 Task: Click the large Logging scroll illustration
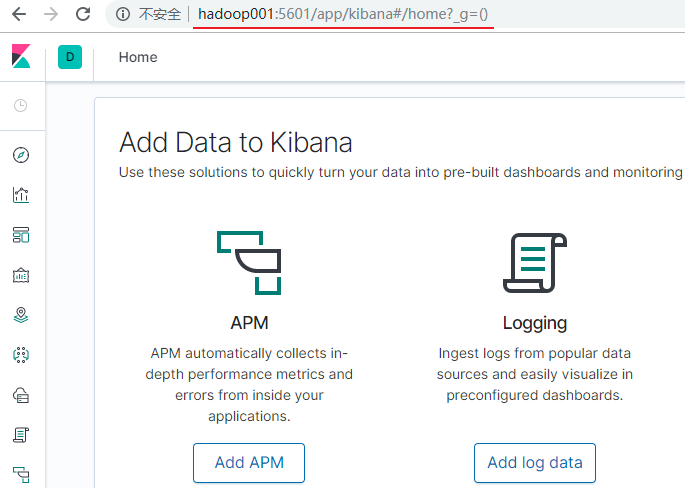point(534,263)
